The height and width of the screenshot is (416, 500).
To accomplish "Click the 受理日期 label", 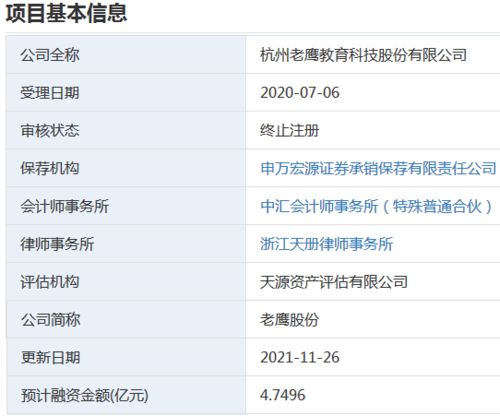I will (50, 93).
